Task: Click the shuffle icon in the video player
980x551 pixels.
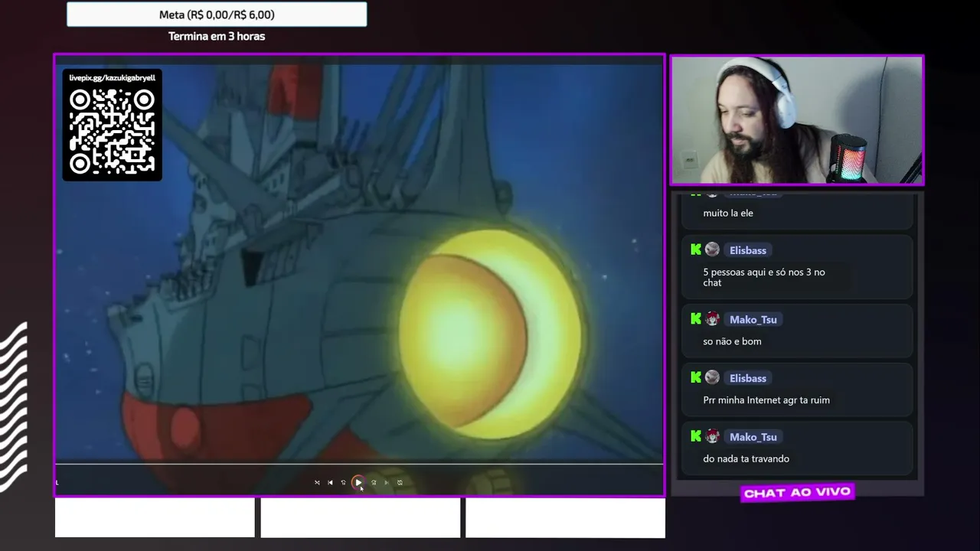Action: pyautogui.click(x=317, y=483)
